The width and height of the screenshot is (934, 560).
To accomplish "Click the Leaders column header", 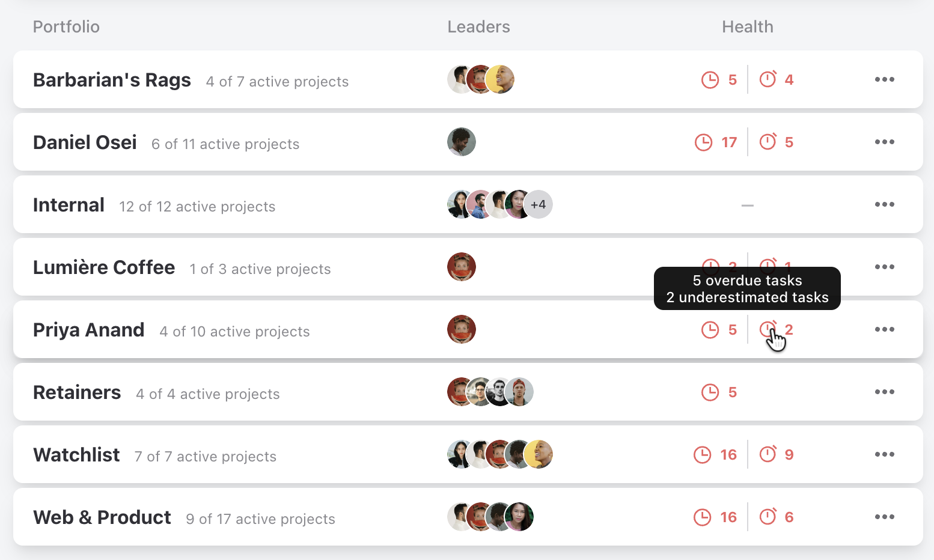I will point(478,26).
